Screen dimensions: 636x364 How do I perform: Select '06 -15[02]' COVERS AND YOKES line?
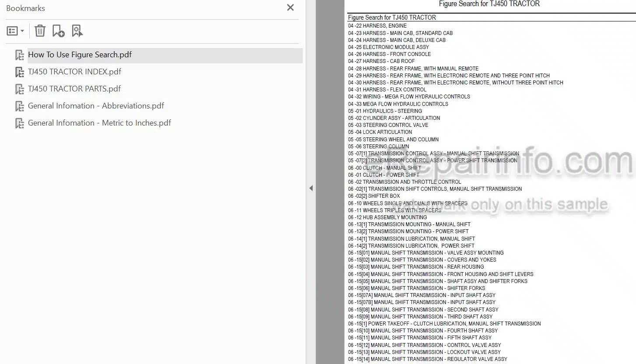click(422, 259)
